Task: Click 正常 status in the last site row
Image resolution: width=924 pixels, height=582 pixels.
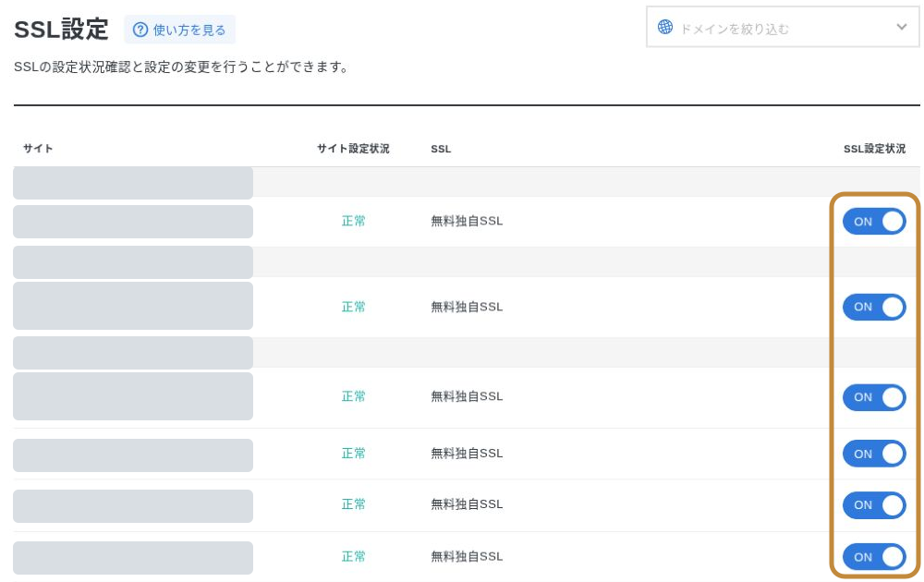Action: pos(354,556)
